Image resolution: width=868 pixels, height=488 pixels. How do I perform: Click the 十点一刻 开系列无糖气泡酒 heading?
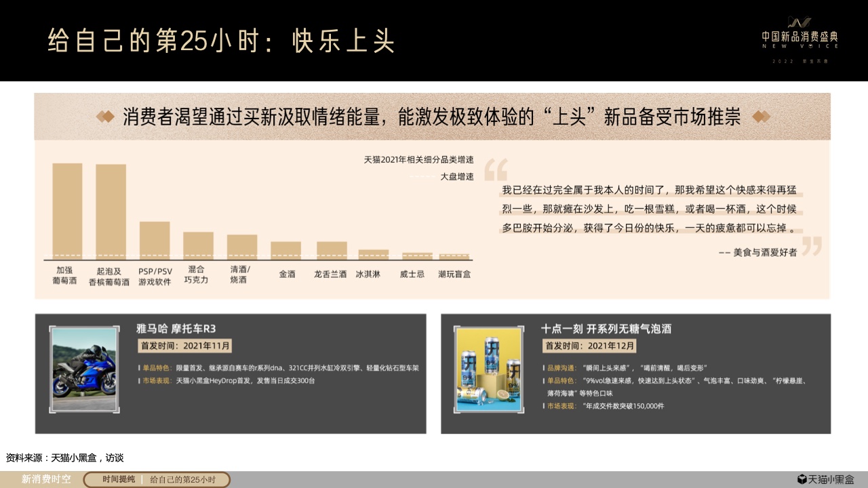coord(606,329)
